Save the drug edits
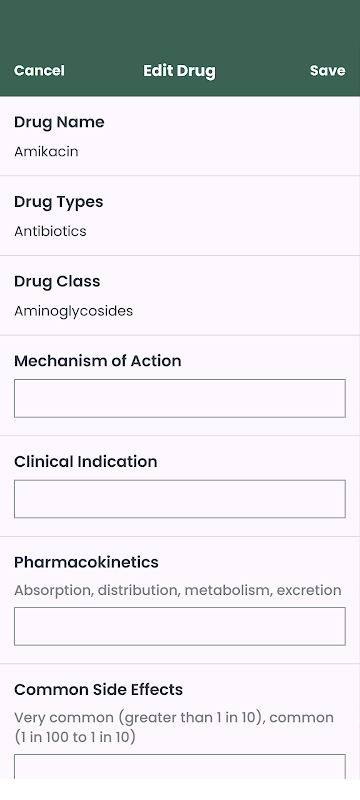Viewport: 360px width, 800px height. pyautogui.click(x=327, y=70)
